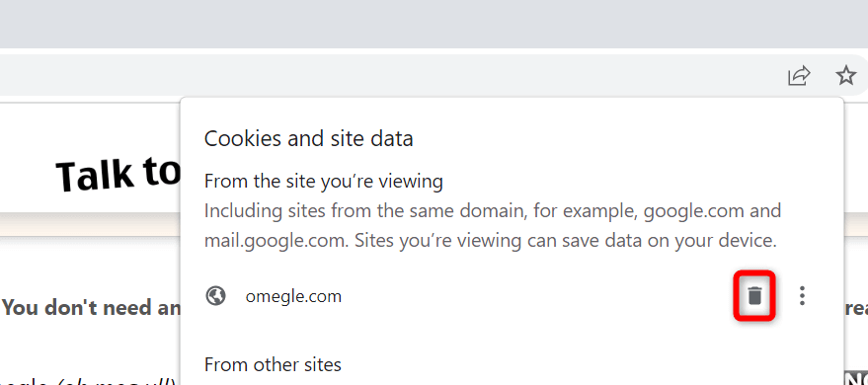Click the 'Talk to' page headline
This screenshot has width=868, height=385.
point(118,174)
